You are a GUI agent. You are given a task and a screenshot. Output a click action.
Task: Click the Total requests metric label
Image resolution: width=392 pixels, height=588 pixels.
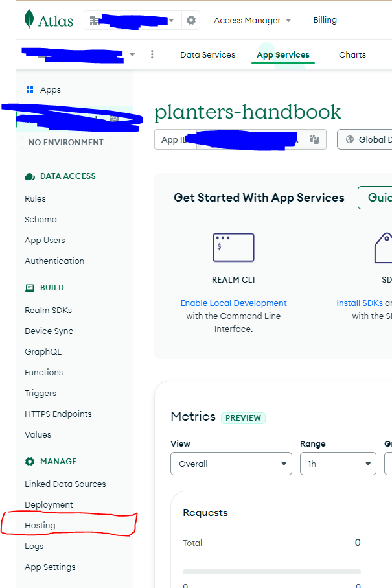192,543
